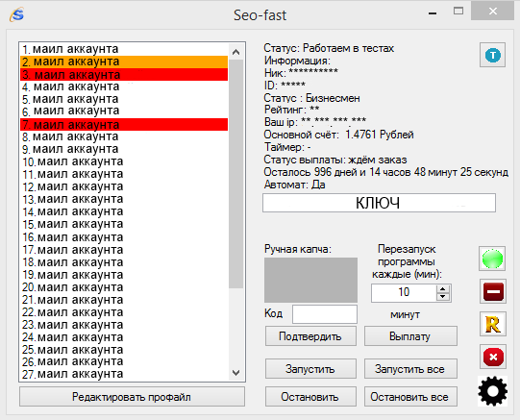Click the Seo-fast logo in title bar
520x420 pixels.
17,14
